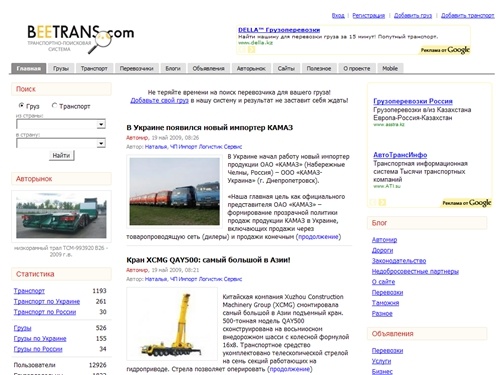This screenshot has height=375, width=500.
Task: Open Грузы по Украине statistics link
Action: [40, 339]
